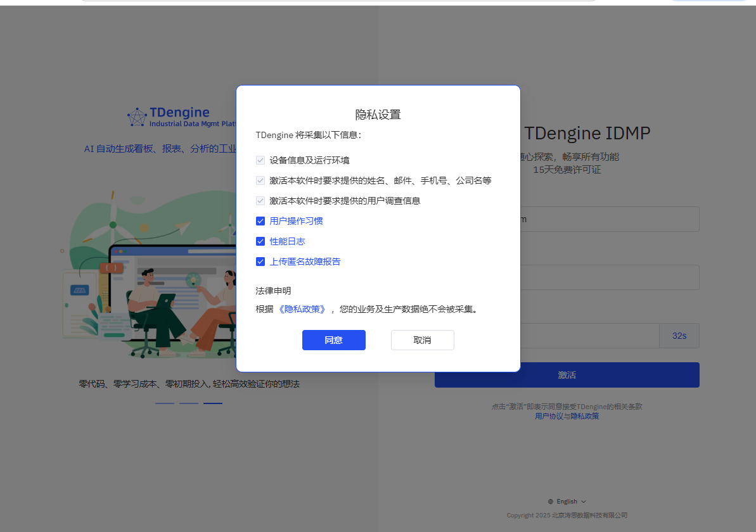Click the checkbox for 姓名、邮件、手机号、公司名等
Screen dimensions: 756x532
tap(260, 180)
